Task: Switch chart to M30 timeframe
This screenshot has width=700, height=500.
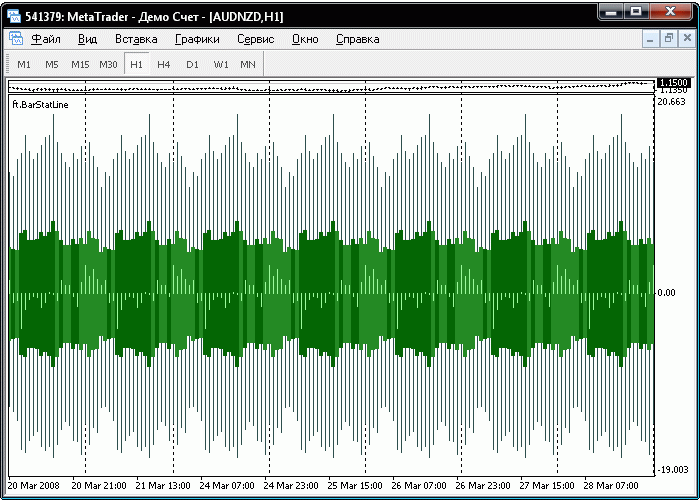Action: (x=108, y=64)
